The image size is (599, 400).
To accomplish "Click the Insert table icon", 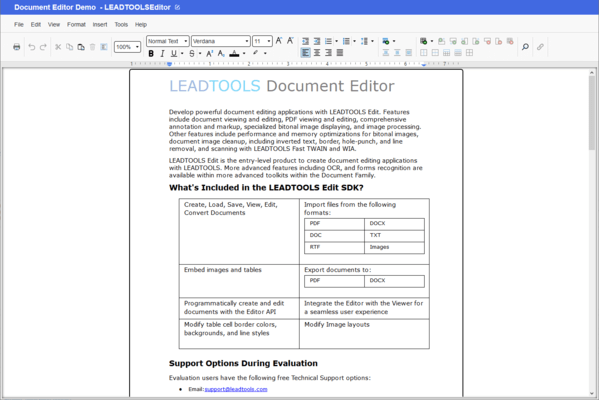I will [x=424, y=41].
